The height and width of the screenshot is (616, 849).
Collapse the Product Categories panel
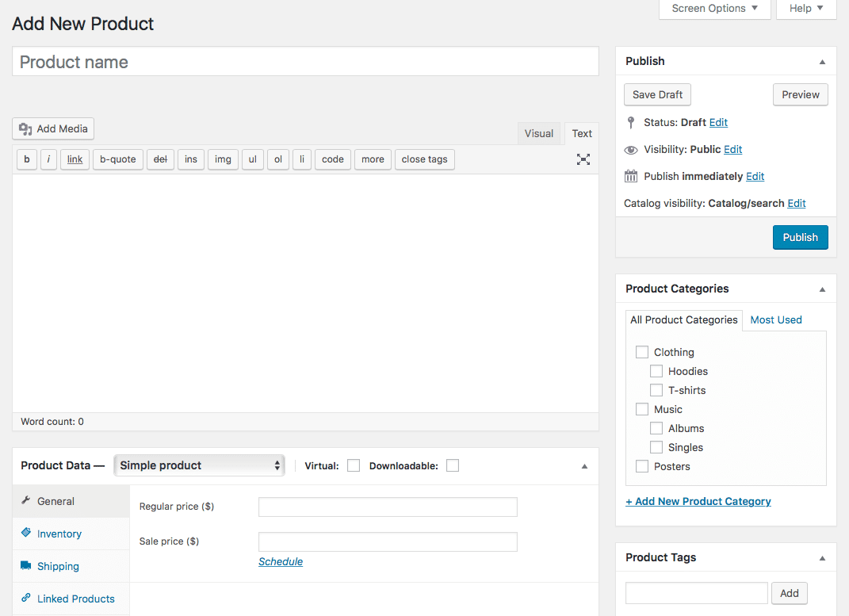click(822, 289)
